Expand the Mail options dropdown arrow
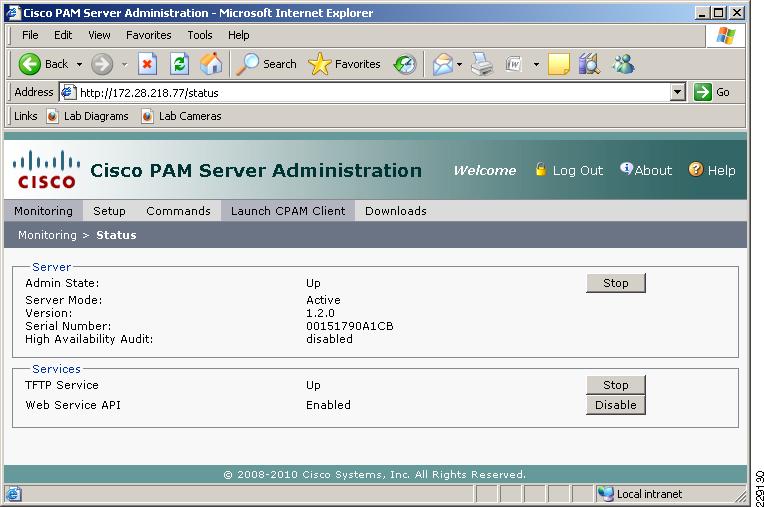Viewport: 764px width, 507px height. pyautogui.click(x=459, y=64)
